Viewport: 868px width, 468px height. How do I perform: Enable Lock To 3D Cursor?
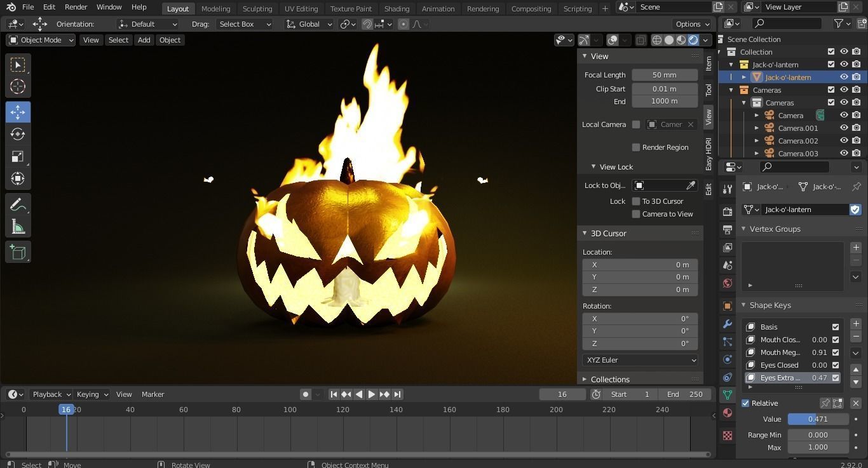point(636,201)
